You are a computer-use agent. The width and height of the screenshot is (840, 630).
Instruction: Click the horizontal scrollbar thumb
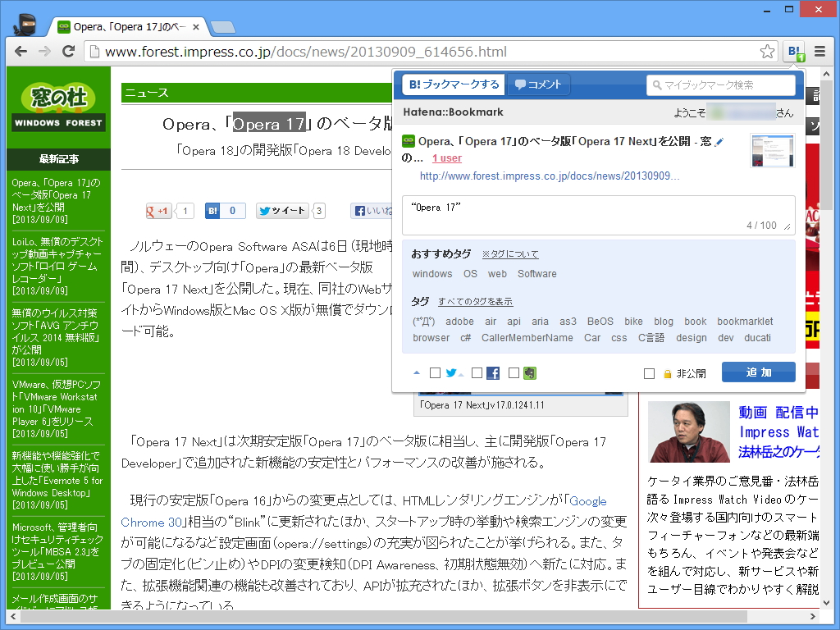click(383, 617)
